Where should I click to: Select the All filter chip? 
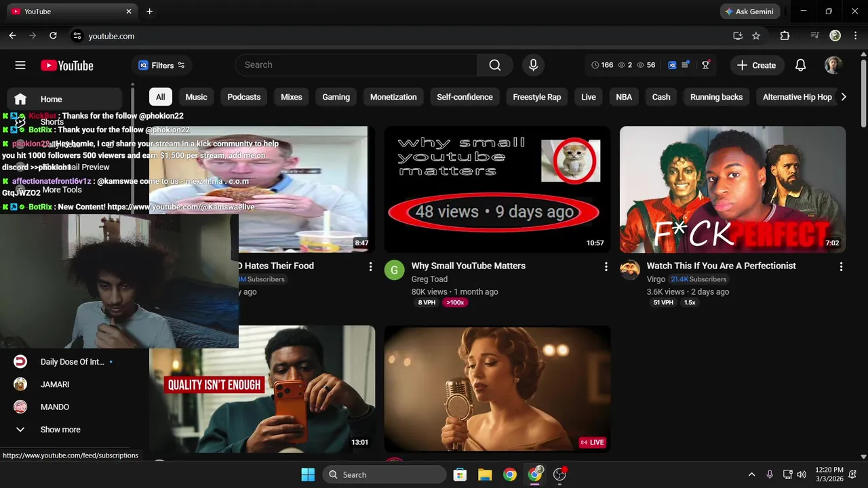coord(161,97)
